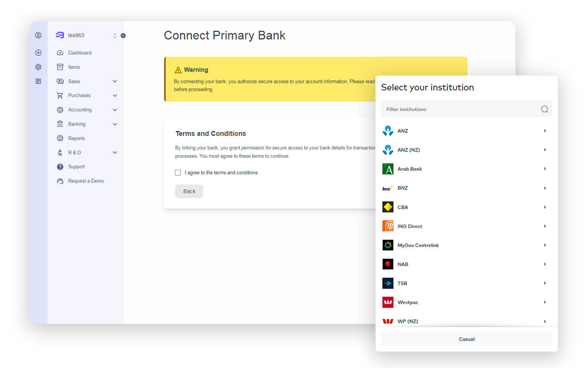Click the search magnifier in Filter institutions

click(544, 109)
